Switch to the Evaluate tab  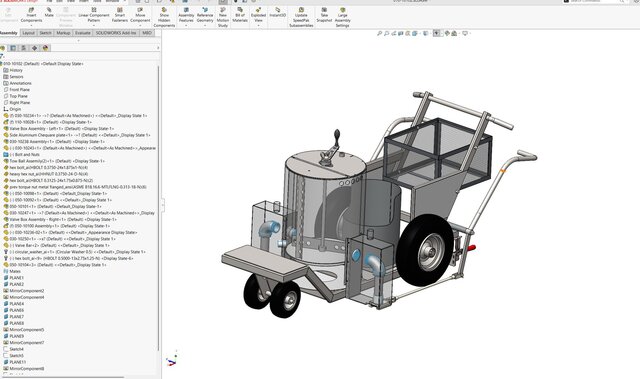click(x=82, y=33)
